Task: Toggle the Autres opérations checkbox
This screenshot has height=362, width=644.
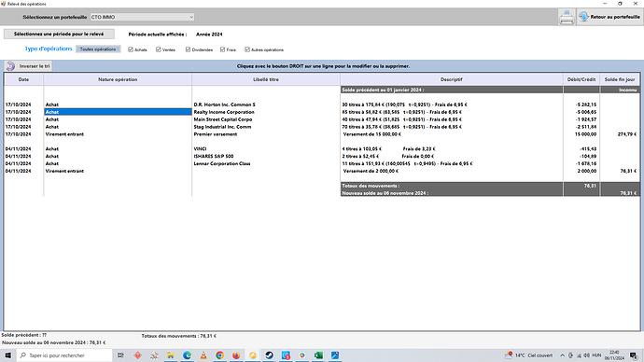Action: click(247, 49)
